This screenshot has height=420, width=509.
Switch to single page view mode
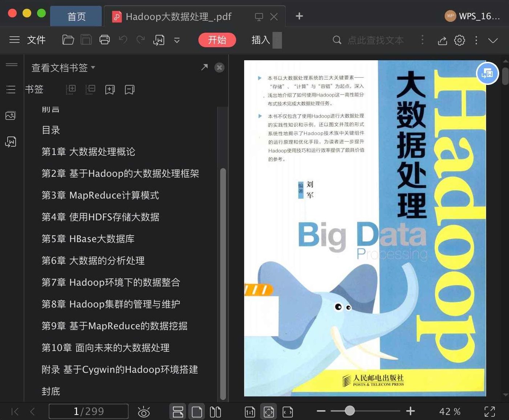click(x=197, y=411)
